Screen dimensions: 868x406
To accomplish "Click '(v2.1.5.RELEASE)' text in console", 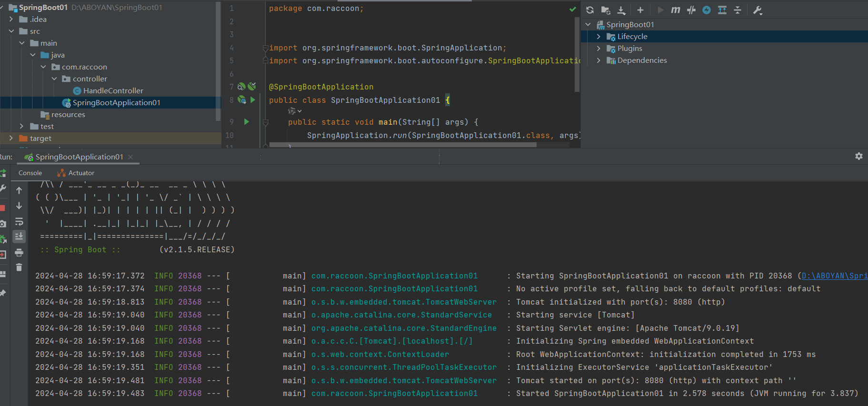I will [197, 250].
